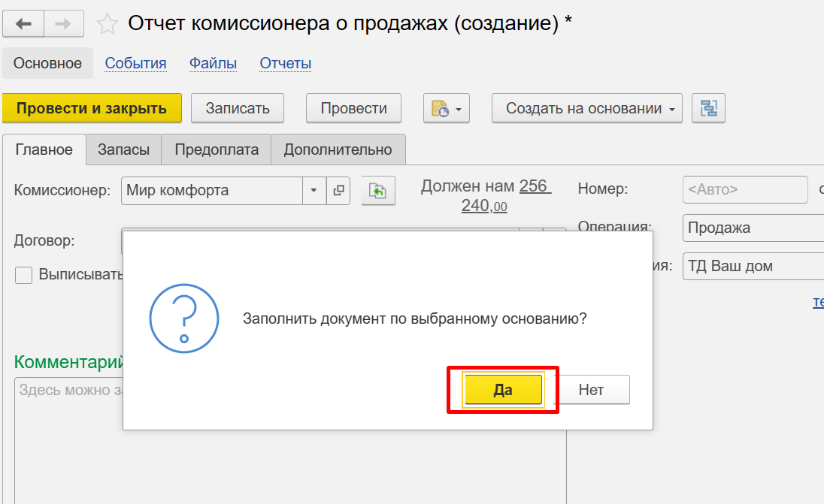Expand the Комиссионер dropdown arrow
Viewport: 824px width, 504px height.
click(x=314, y=191)
